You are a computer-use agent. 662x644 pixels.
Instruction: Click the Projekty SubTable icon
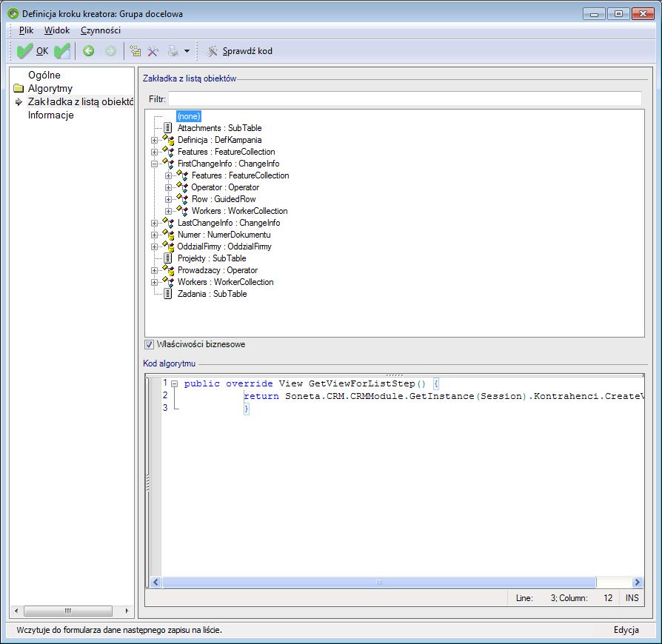pos(167,258)
